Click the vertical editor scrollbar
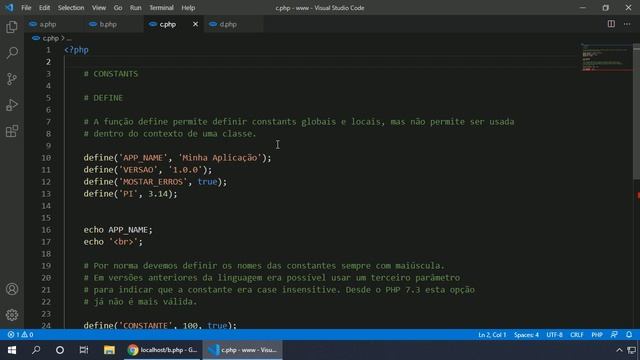 (636, 110)
